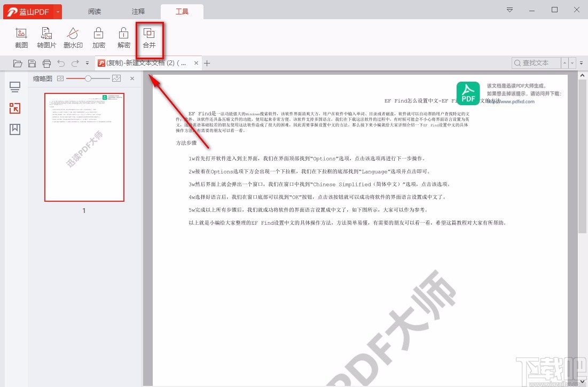
Task: Collapse the ribbon with title bar arrow
Action: coord(509,10)
